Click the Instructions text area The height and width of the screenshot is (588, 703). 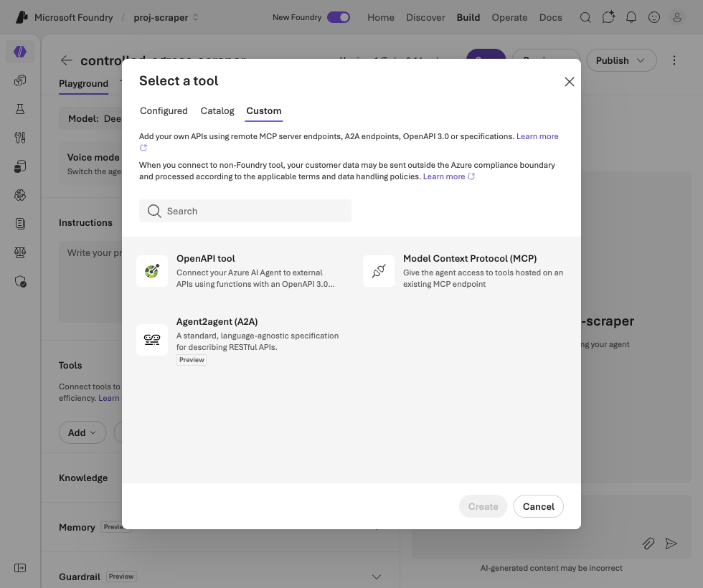[90, 281]
